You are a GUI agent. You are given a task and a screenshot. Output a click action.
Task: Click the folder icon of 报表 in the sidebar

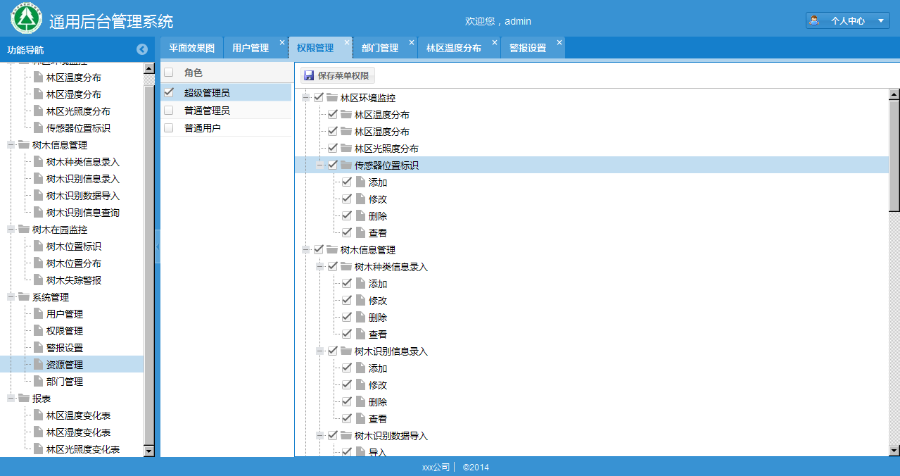[x=24, y=398]
